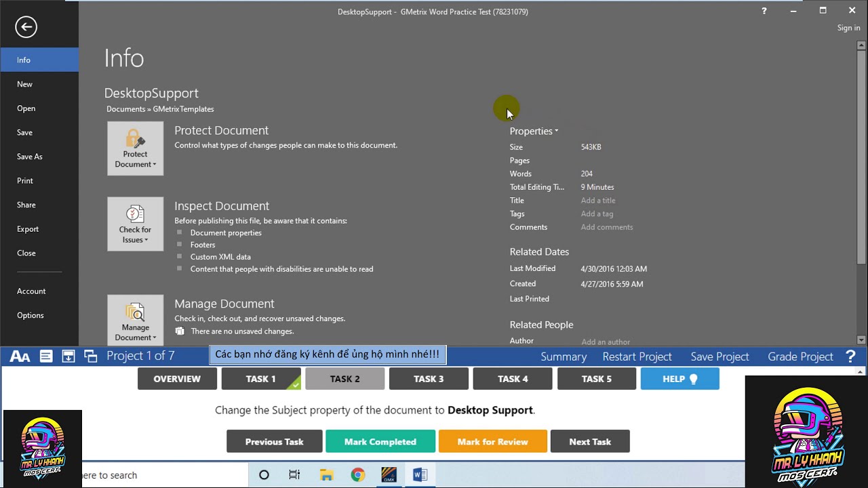Image resolution: width=868 pixels, height=488 pixels.
Task: Click the '543KB' size value
Action: click(x=591, y=147)
